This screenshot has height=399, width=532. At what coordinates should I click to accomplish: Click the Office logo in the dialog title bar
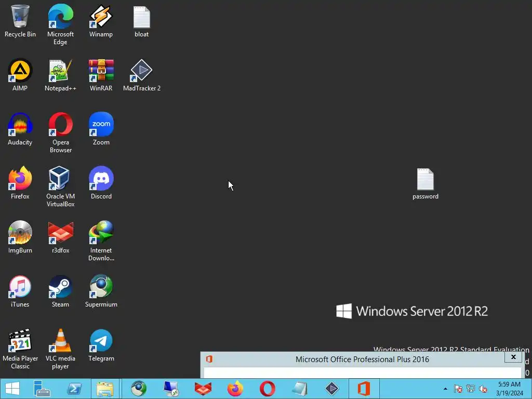[209, 360]
